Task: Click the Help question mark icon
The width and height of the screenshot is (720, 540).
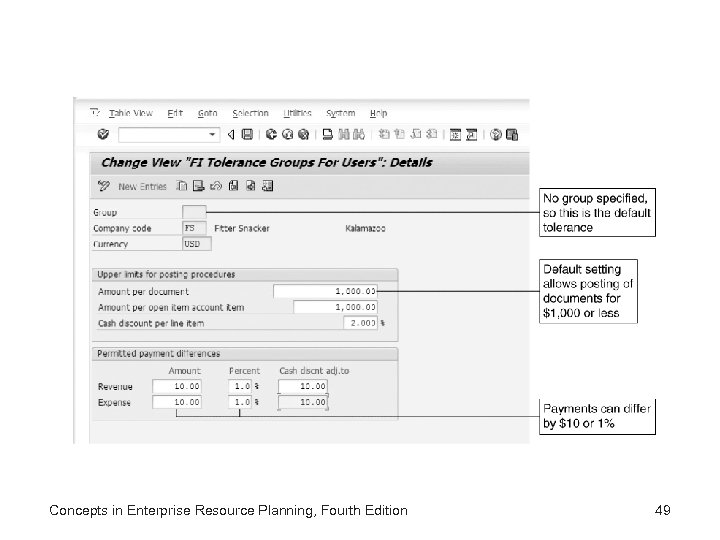Action: 495,135
